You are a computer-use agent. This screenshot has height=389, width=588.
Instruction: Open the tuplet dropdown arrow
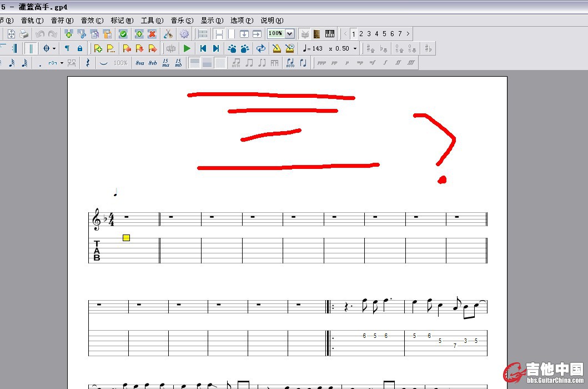(62, 63)
